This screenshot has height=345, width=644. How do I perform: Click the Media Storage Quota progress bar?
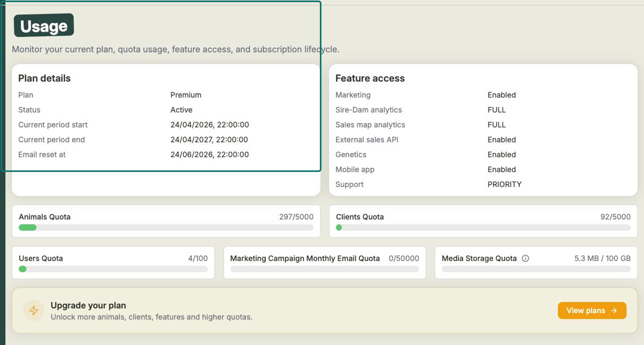[536, 269]
